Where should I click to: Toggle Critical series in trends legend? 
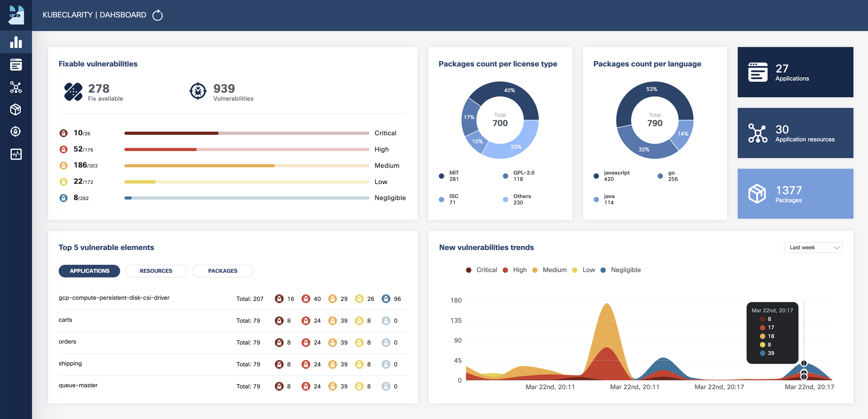click(x=482, y=270)
